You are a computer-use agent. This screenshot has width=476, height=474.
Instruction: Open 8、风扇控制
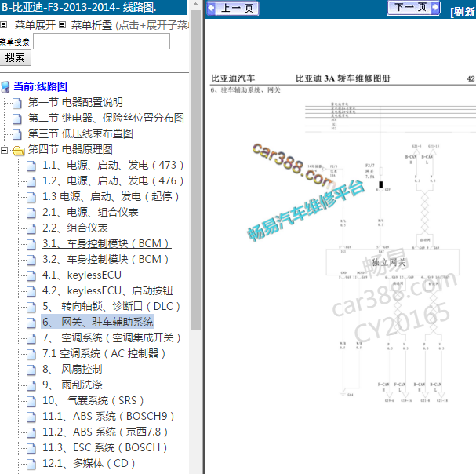point(72,369)
